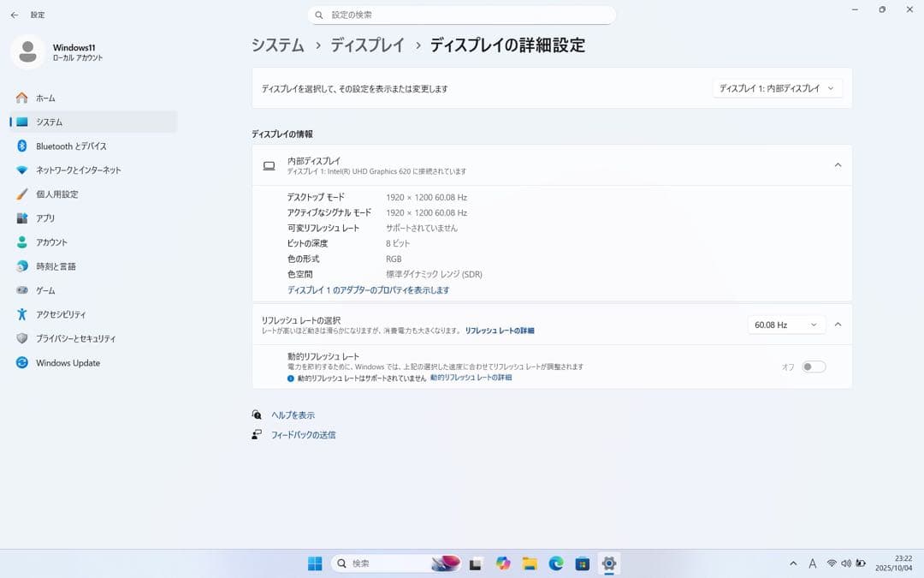The height and width of the screenshot is (578, 924).
Task: Click the 設定の検索 search box
Action: tap(462, 15)
